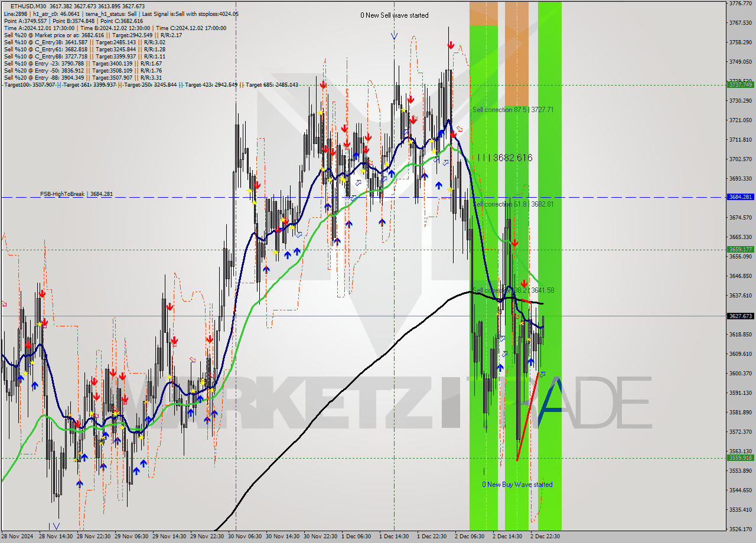Click the green 3559.916 price tag

coord(740,458)
